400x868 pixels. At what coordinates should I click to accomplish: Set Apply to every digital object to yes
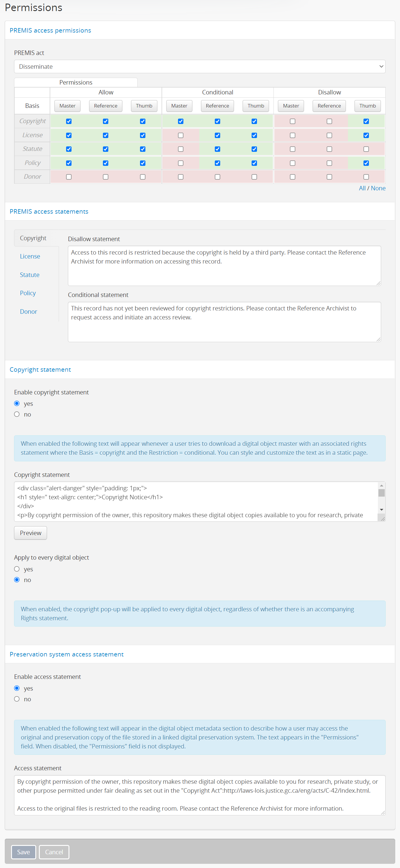point(17,569)
